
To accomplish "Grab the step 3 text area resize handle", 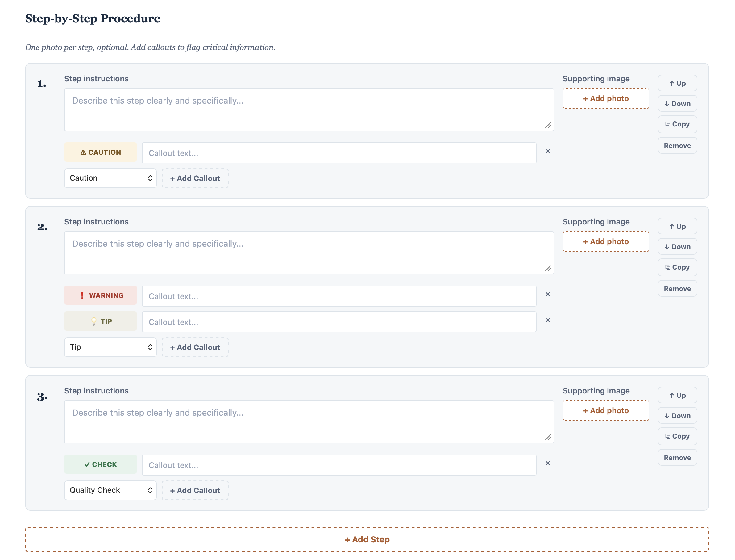I will [x=548, y=437].
